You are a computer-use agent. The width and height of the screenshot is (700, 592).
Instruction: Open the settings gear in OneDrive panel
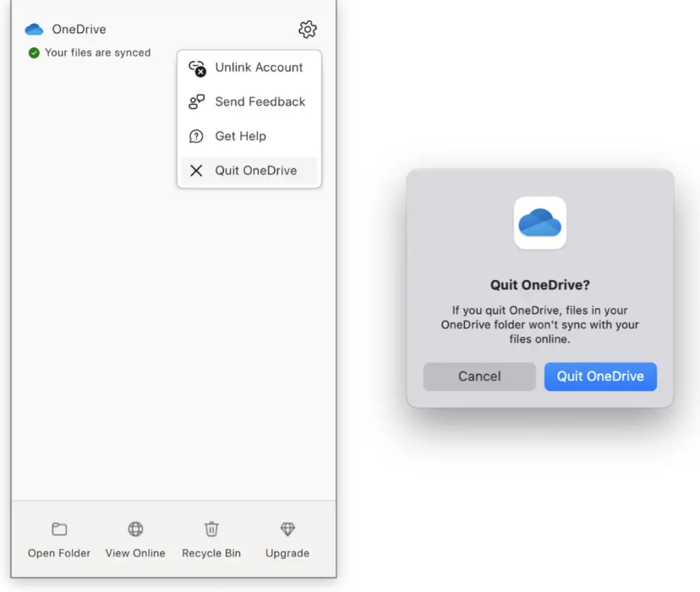click(x=308, y=30)
